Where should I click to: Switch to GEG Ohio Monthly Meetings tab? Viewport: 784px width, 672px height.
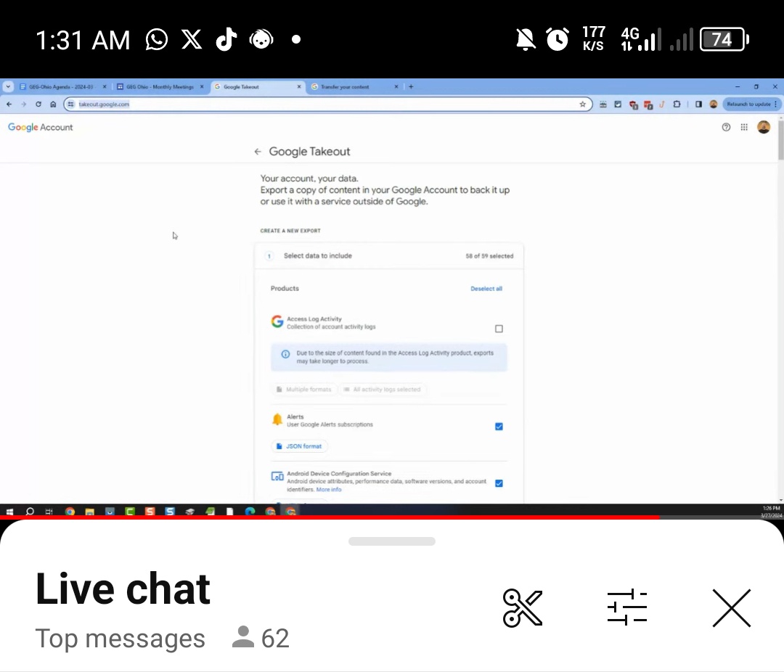coord(160,86)
